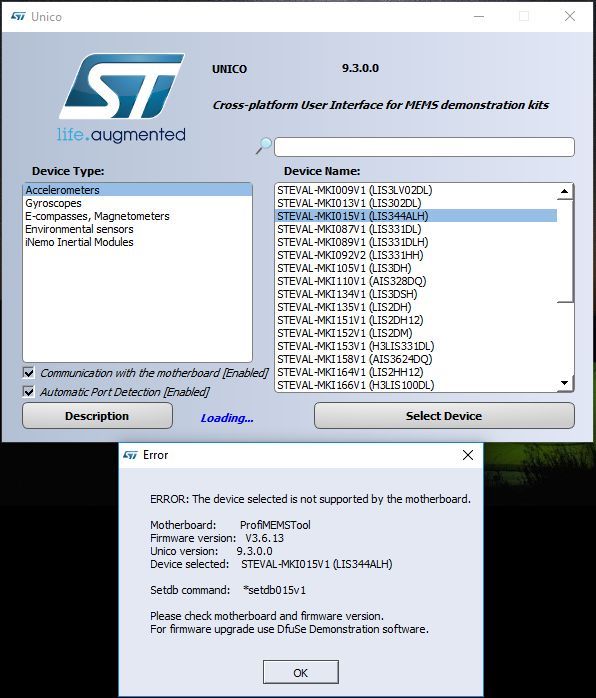Select STEVAL-MKI105V1 (LIS3DH) device
Screen dimensions: 596x698
tap(416, 268)
